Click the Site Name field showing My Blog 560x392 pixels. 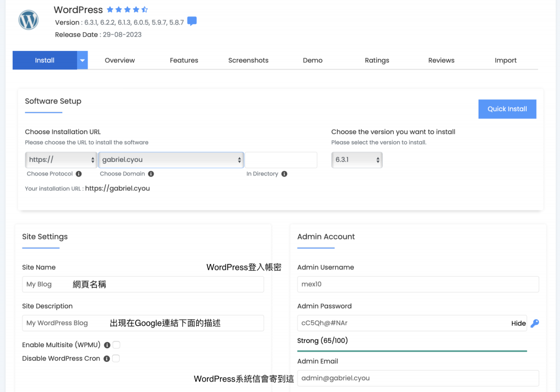[x=143, y=284]
